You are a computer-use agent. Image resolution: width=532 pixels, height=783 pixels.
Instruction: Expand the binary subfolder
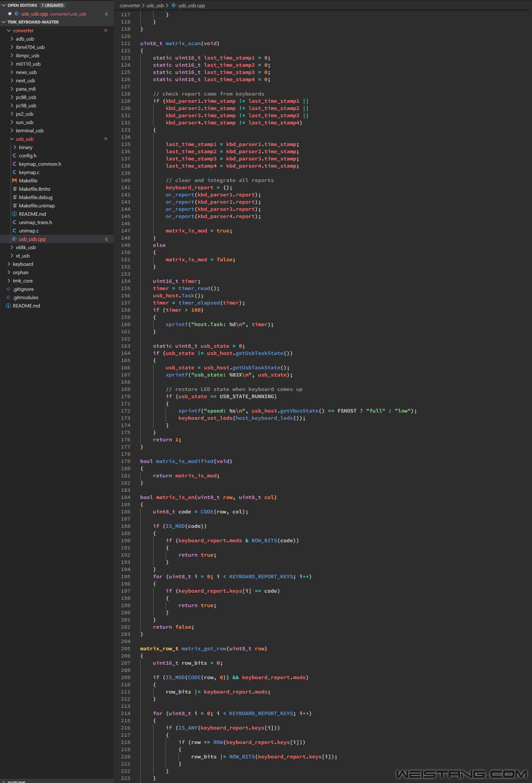(15, 147)
